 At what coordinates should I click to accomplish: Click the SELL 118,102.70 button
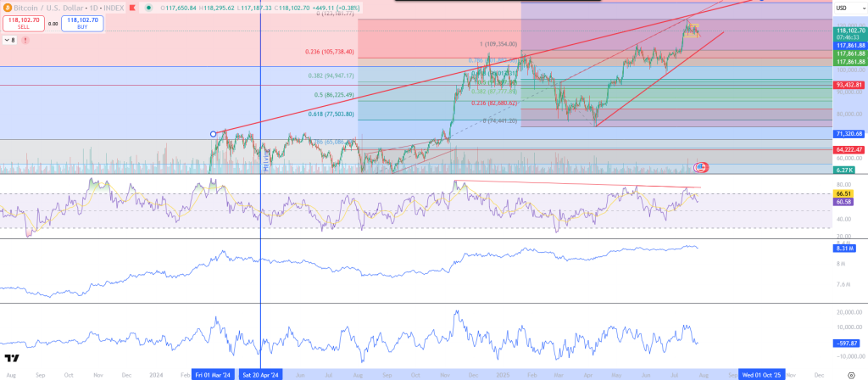coord(24,24)
